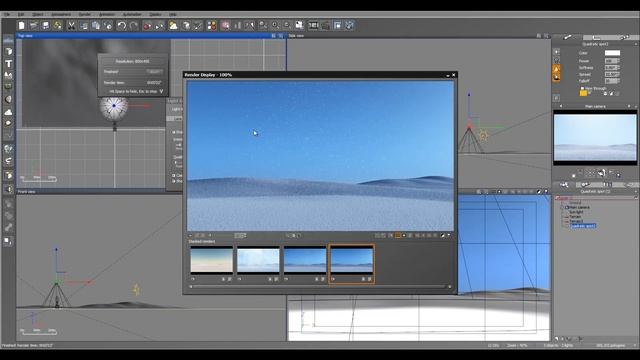Open the File menu
640x360 pixels.
pyautogui.click(x=7, y=14)
